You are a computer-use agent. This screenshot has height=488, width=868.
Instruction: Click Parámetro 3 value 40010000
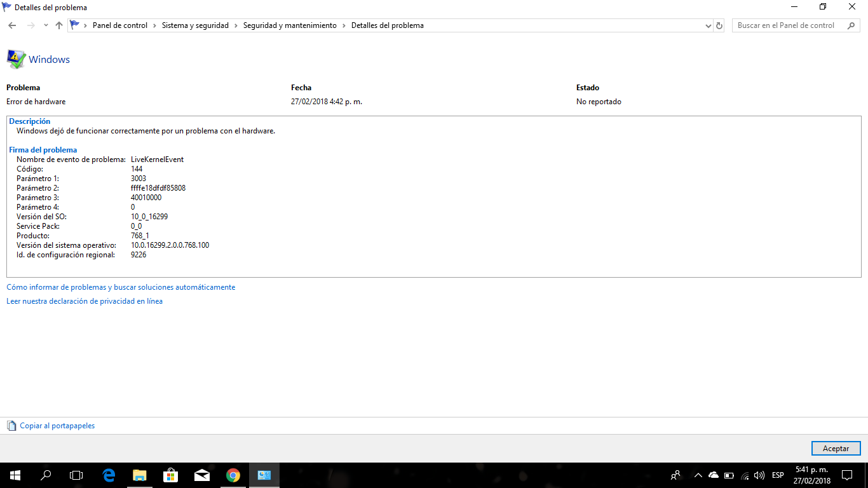coord(146,198)
